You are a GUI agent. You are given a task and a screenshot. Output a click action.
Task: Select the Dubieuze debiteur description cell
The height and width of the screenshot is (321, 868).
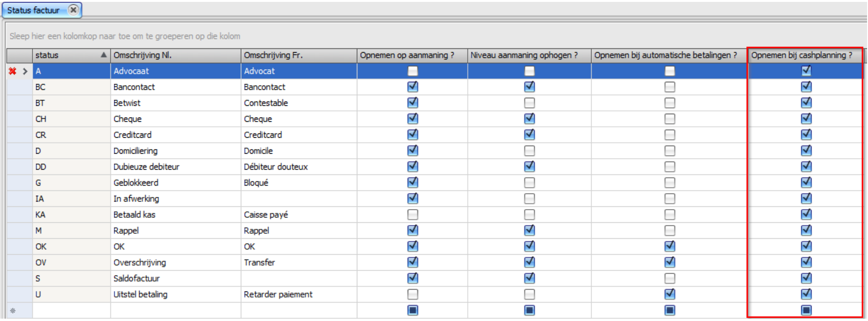point(175,167)
